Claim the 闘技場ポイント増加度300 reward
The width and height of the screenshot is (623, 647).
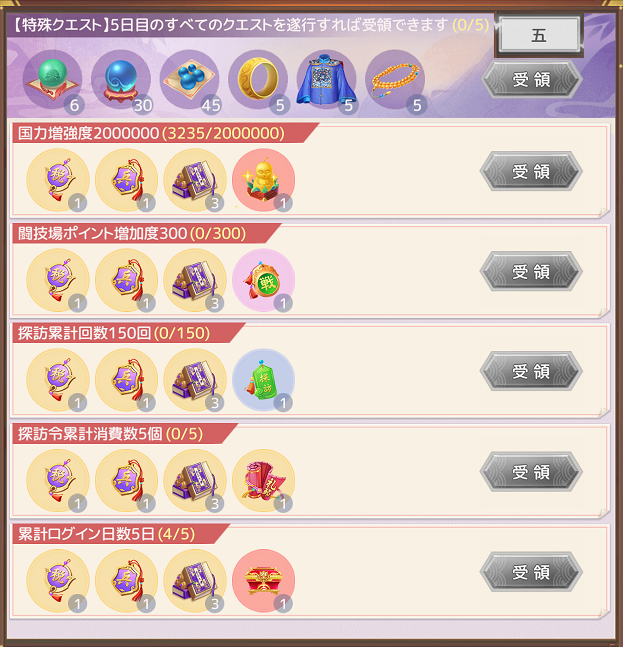(x=531, y=272)
